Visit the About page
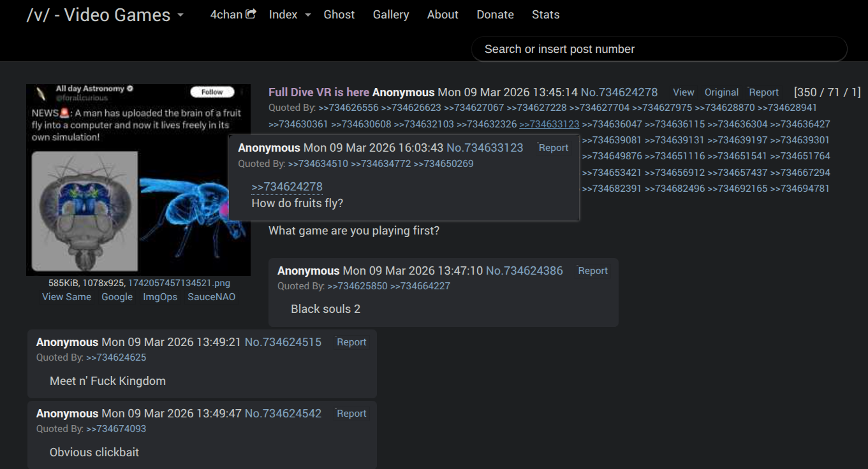The image size is (868, 469). point(443,15)
